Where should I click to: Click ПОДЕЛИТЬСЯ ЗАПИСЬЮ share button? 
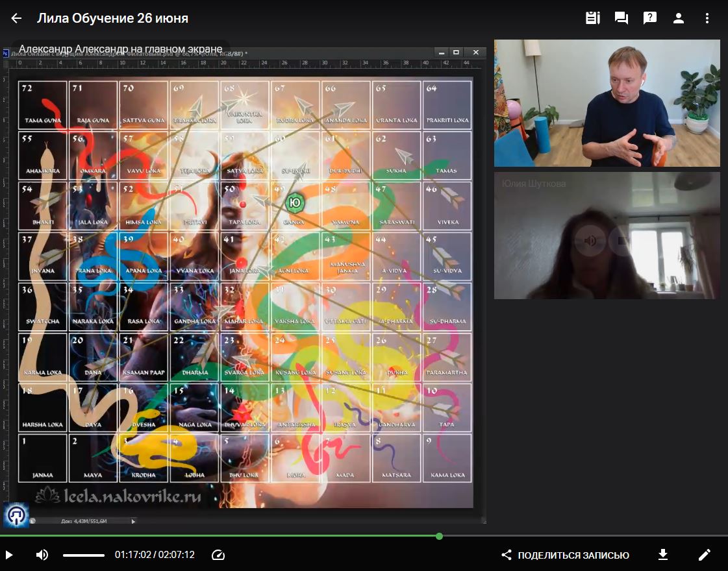click(566, 555)
